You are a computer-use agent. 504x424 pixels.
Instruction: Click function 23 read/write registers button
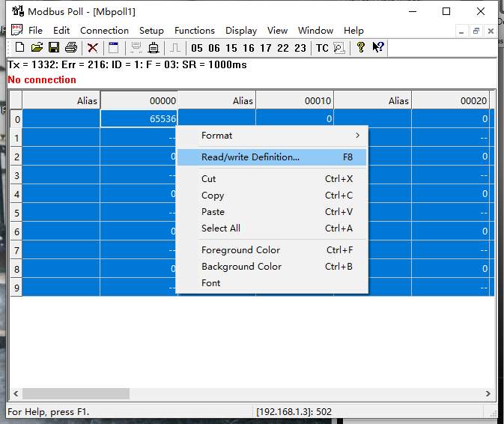(x=300, y=48)
